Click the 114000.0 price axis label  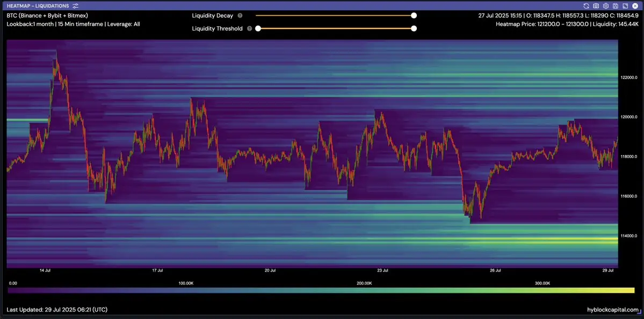click(629, 236)
